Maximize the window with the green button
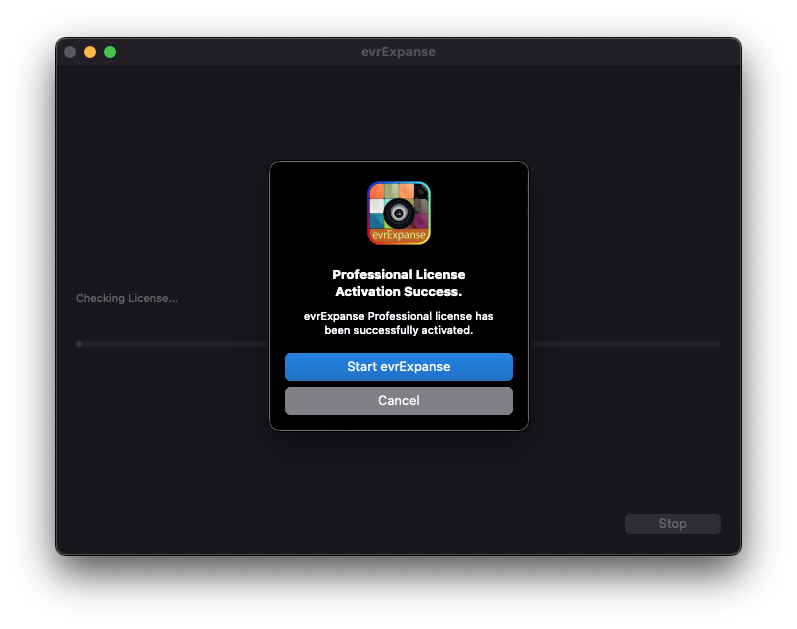 tap(110, 52)
